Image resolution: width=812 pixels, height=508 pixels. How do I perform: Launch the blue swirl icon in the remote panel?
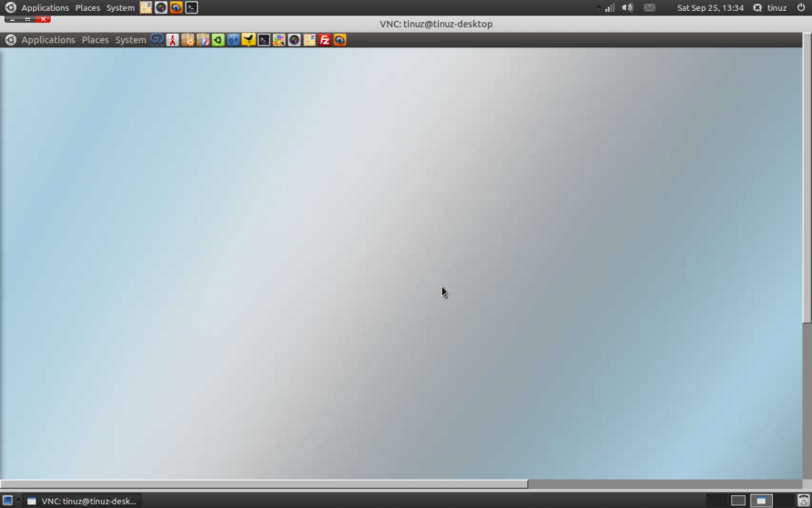tap(157, 40)
